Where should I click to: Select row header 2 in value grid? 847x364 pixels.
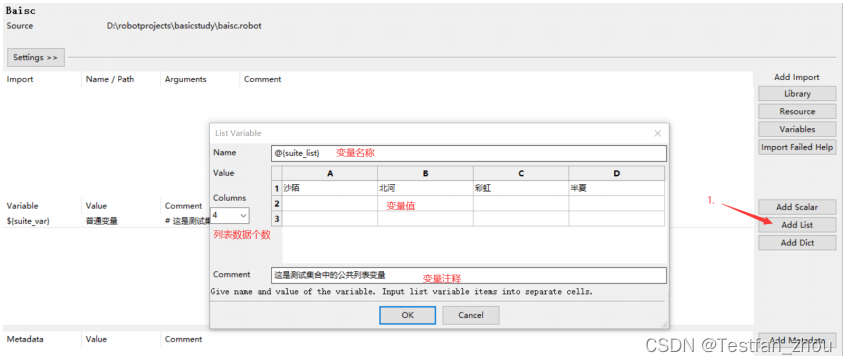pos(277,204)
